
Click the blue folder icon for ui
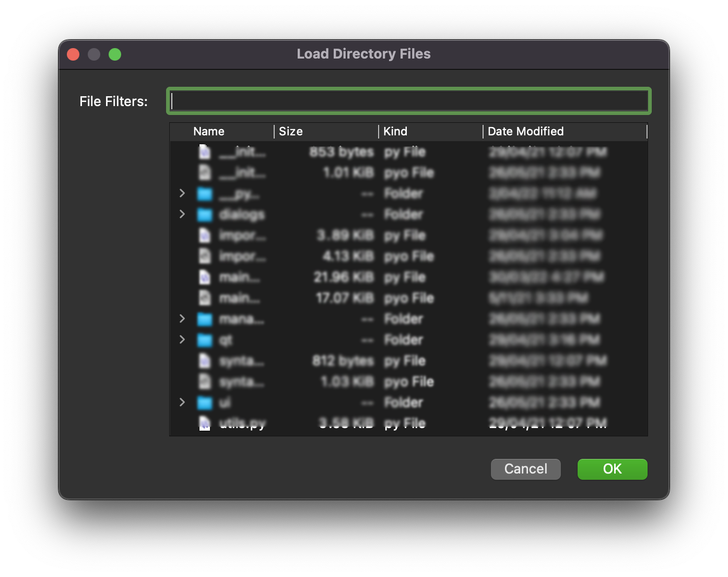coord(205,403)
